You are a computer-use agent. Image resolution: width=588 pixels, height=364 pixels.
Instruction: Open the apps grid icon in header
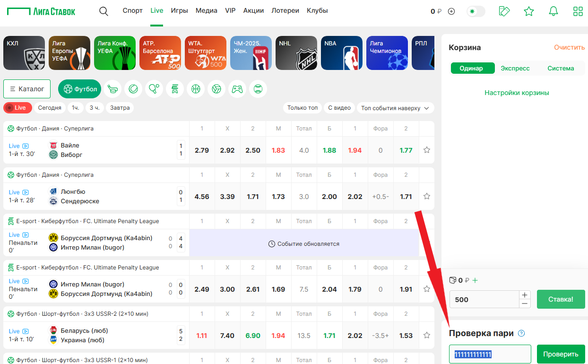pyautogui.click(x=578, y=11)
